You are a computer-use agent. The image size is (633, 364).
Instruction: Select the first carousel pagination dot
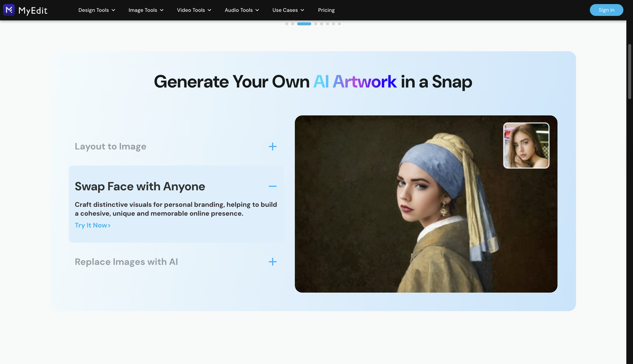click(287, 24)
